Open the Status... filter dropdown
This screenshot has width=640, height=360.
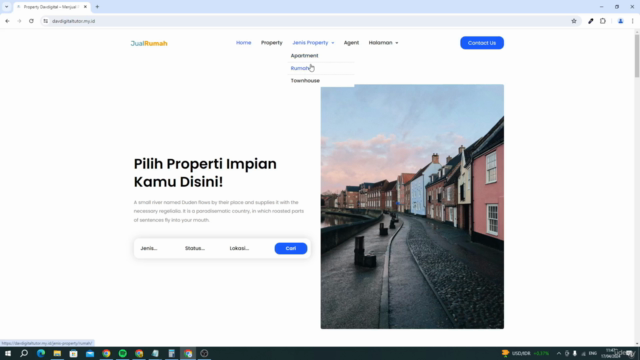[x=195, y=248]
